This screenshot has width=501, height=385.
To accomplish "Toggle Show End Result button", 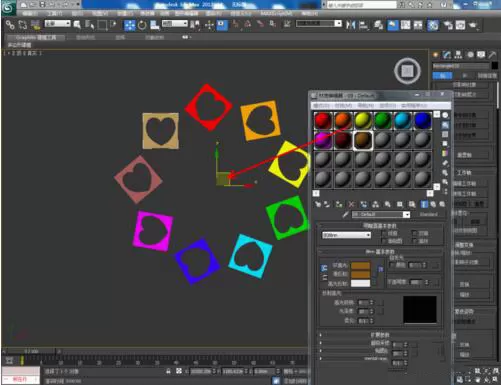I will coord(424,204).
